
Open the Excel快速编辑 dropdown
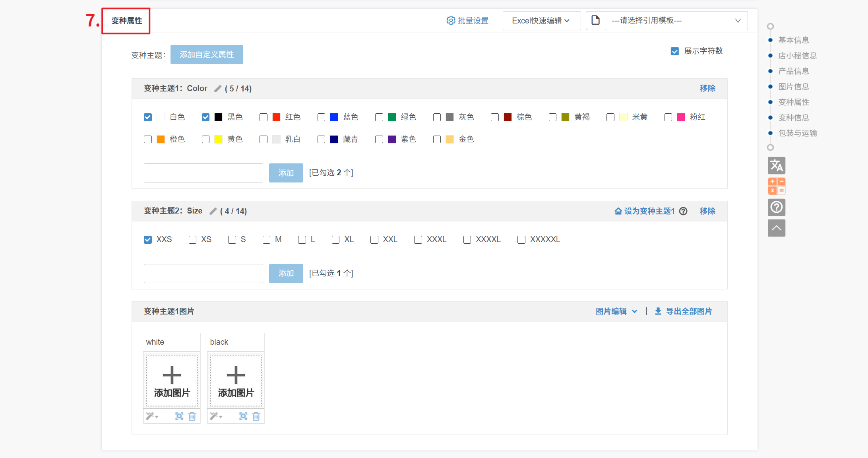coord(541,21)
